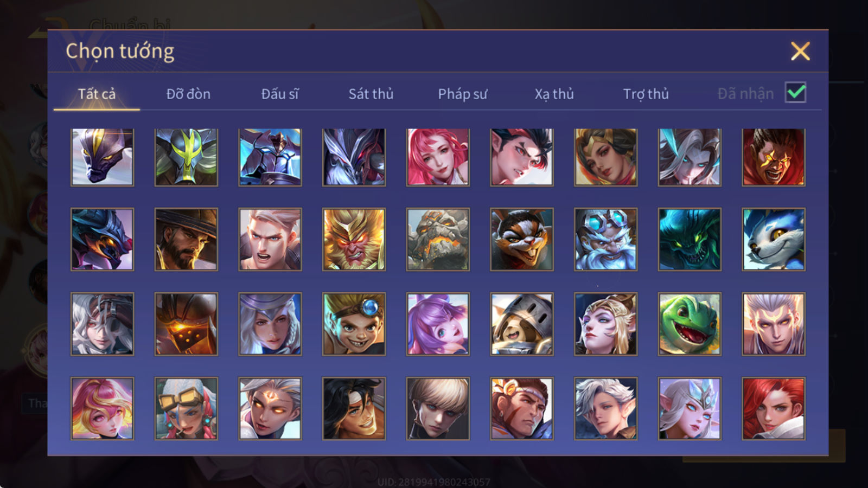The image size is (868, 488).
Task: Select the Tất cả tab
Action: click(97, 94)
